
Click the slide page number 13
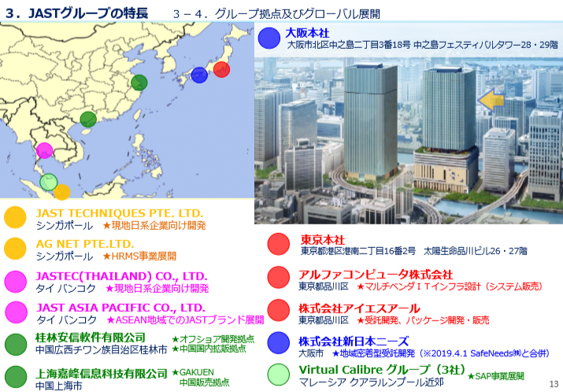[x=554, y=384]
